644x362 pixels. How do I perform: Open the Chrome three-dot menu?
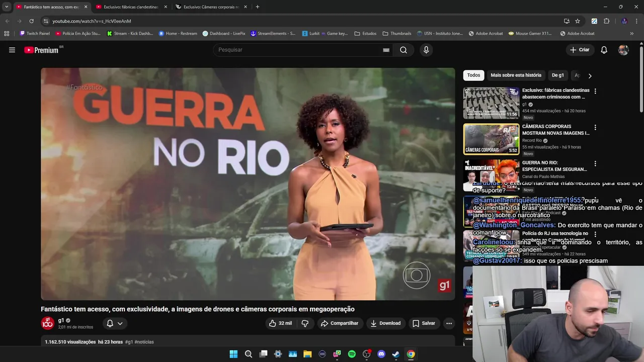point(636,21)
